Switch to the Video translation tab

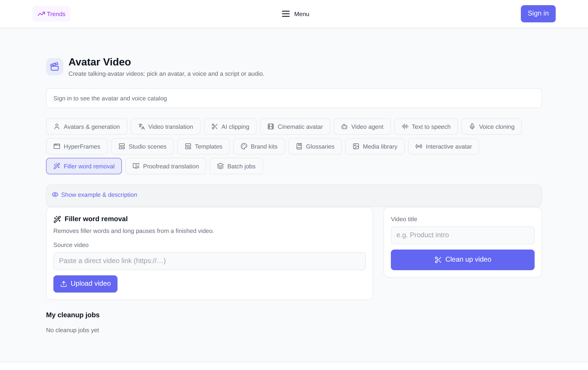click(x=166, y=126)
